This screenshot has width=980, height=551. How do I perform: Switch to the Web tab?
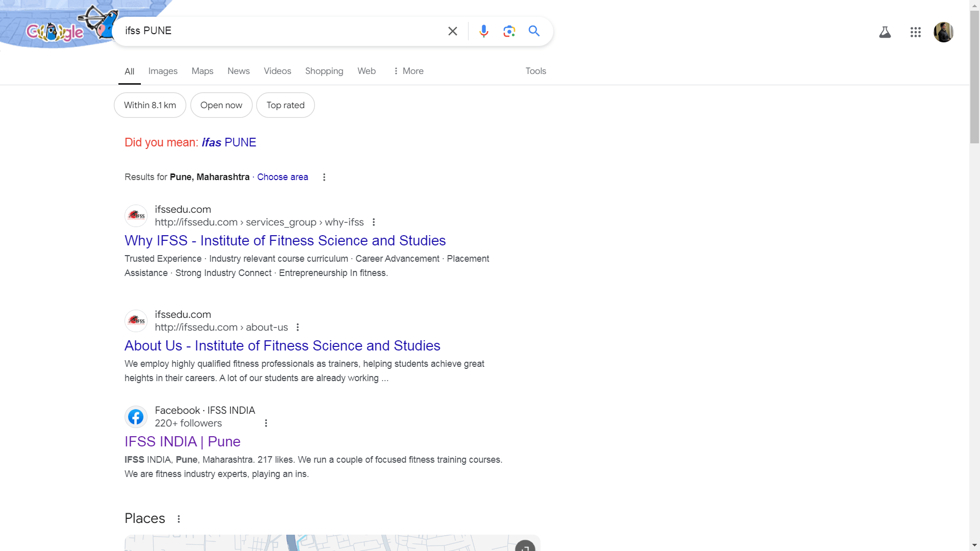tap(366, 71)
